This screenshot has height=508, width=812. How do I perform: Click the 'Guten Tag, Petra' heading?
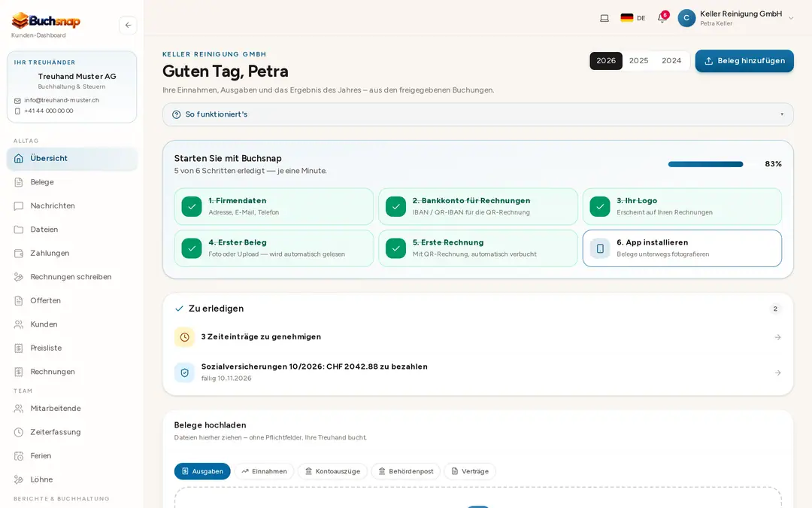click(226, 71)
